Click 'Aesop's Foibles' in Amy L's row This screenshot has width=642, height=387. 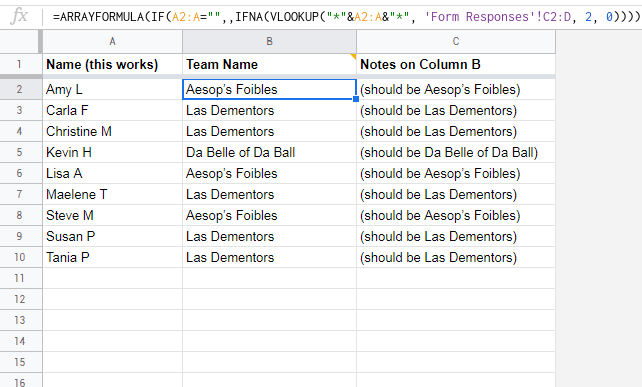point(269,89)
